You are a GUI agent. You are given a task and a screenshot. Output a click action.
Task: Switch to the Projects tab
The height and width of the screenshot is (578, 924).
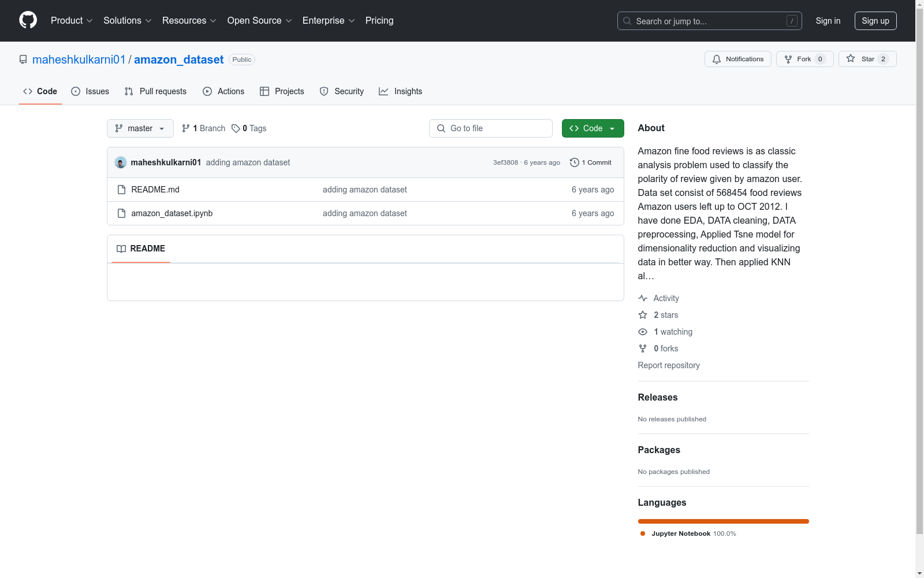click(x=282, y=91)
